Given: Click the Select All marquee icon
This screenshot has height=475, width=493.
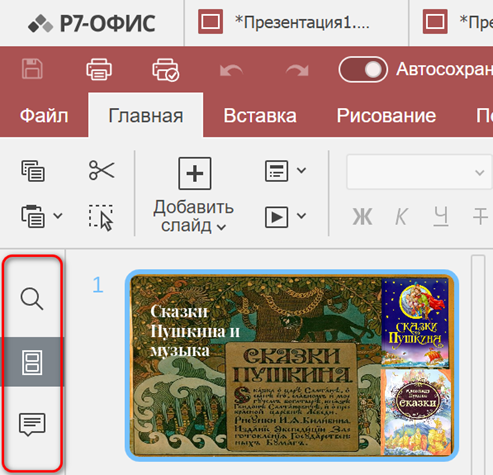Looking at the screenshot, I should point(101,217).
